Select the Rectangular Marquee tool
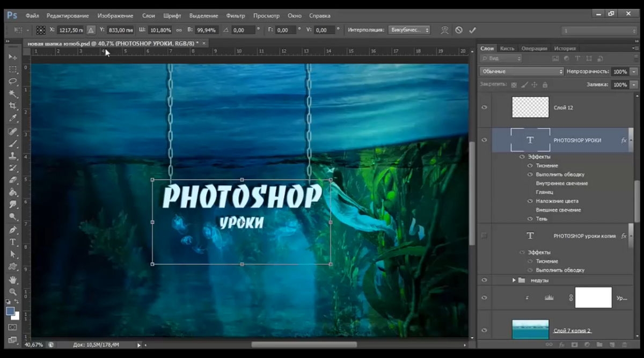This screenshot has height=358, width=644. 12,69
